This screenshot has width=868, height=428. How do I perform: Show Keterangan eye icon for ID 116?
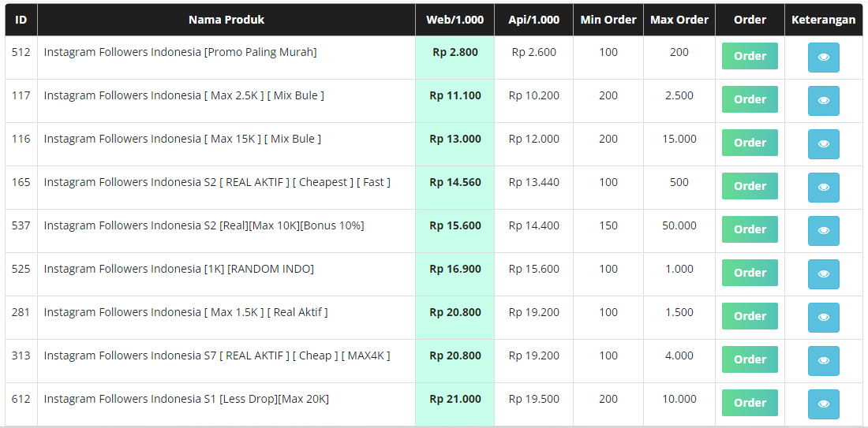(823, 143)
